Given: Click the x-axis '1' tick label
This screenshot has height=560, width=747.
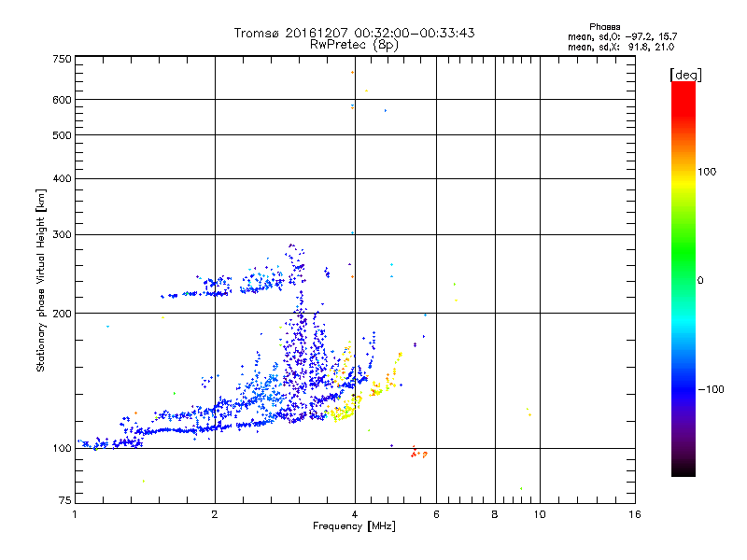Looking at the screenshot, I should tap(75, 514).
